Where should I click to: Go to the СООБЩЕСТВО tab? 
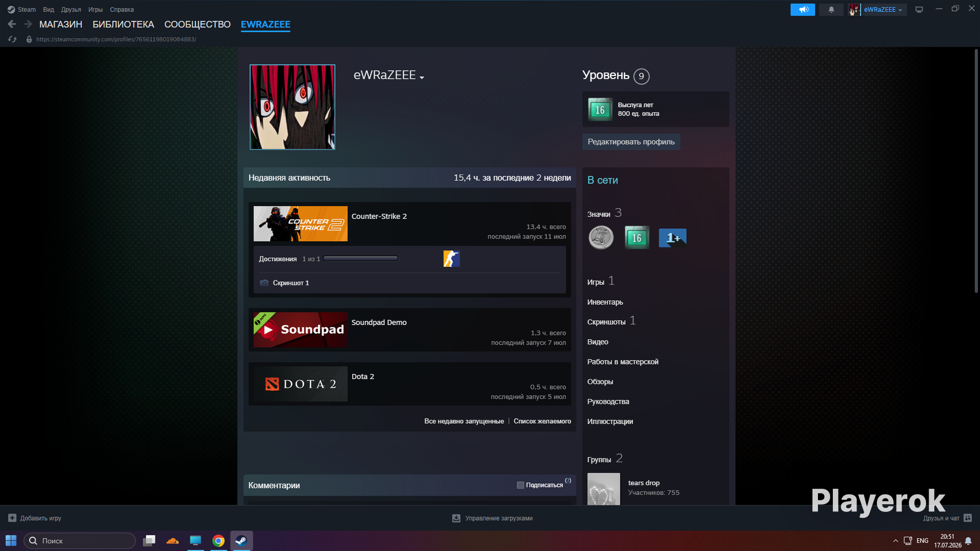tap(197, 24)
